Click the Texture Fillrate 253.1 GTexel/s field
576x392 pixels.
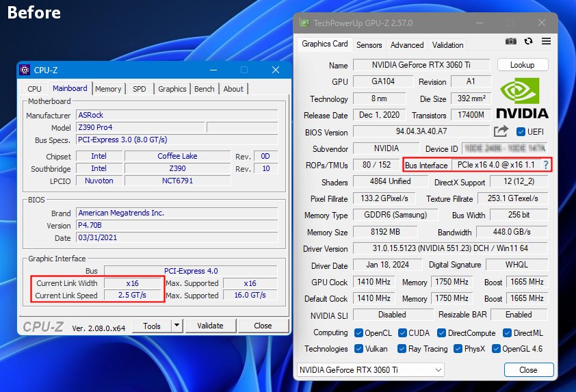click(512, 198)
